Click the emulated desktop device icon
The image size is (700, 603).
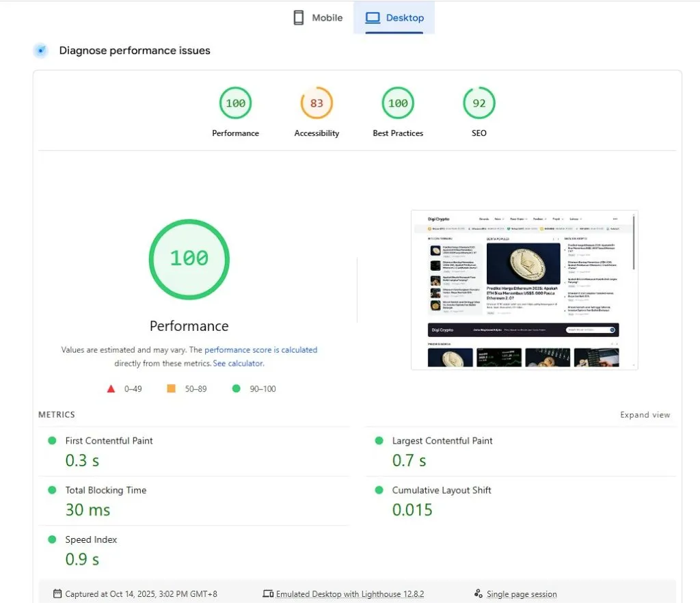(x=268, y=594)
